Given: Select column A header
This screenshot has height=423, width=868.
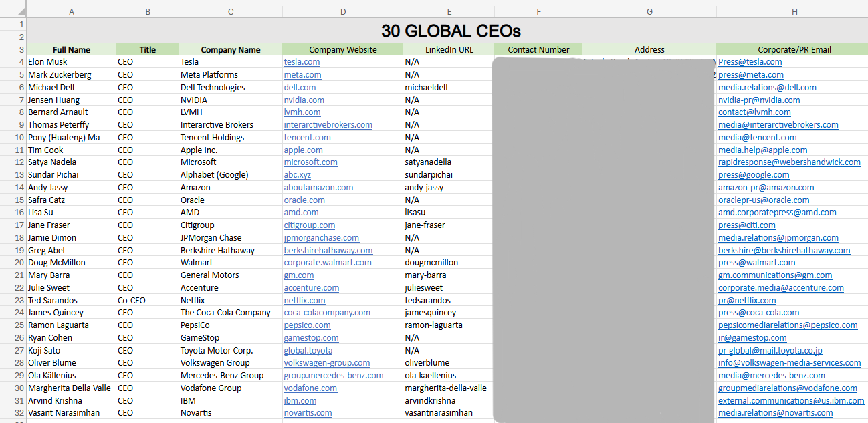Looking at the screenshot, I should [72, 12].
